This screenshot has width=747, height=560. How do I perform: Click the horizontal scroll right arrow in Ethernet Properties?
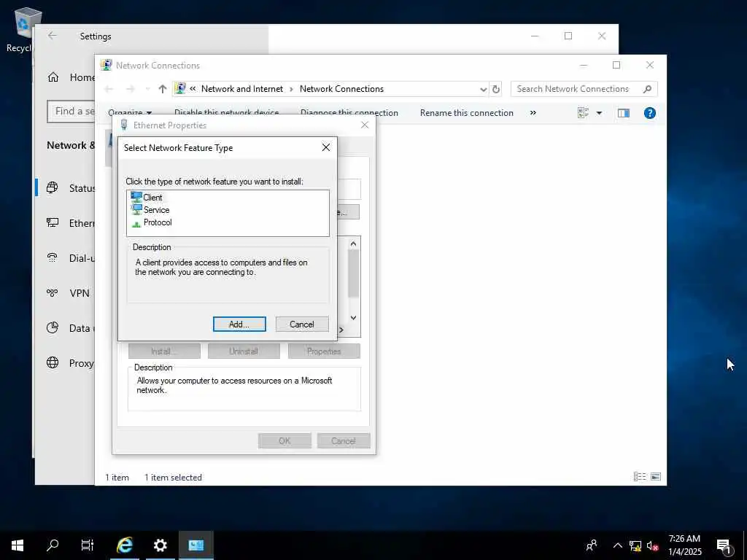point(341,330)
